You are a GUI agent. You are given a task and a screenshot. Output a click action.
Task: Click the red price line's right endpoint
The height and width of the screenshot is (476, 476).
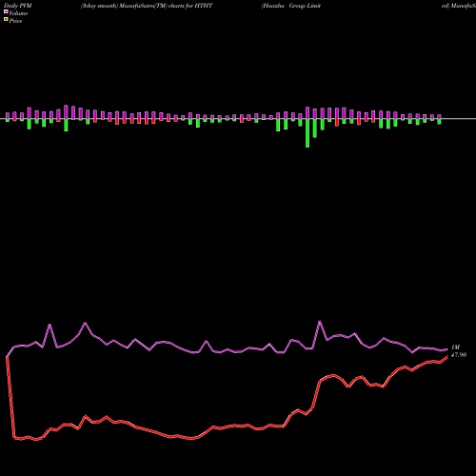447,357
